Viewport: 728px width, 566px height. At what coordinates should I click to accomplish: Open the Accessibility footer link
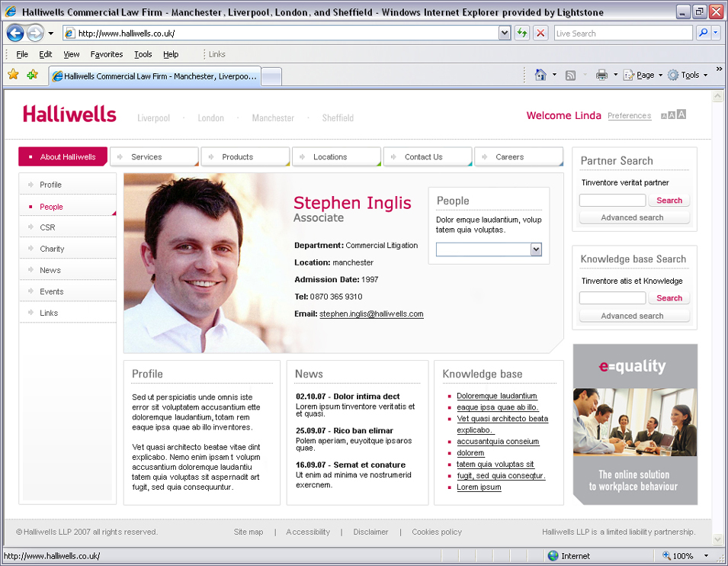308,532
